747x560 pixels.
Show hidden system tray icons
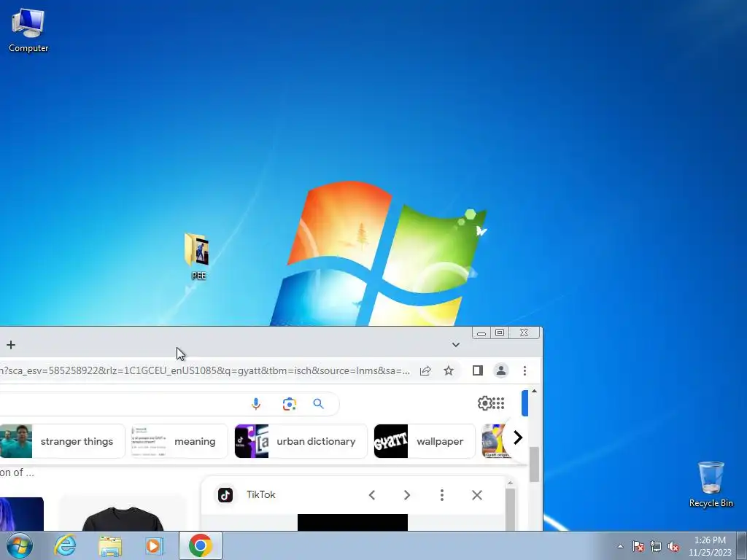click(620, 546)
